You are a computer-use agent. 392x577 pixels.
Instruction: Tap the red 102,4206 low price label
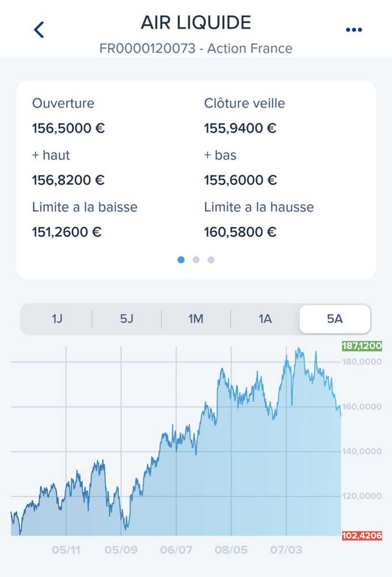point(362,536)
